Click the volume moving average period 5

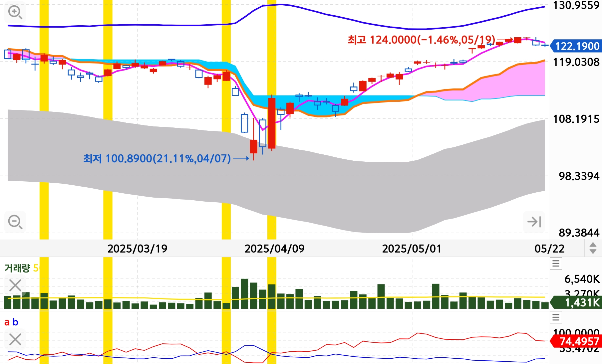(36, 268)
